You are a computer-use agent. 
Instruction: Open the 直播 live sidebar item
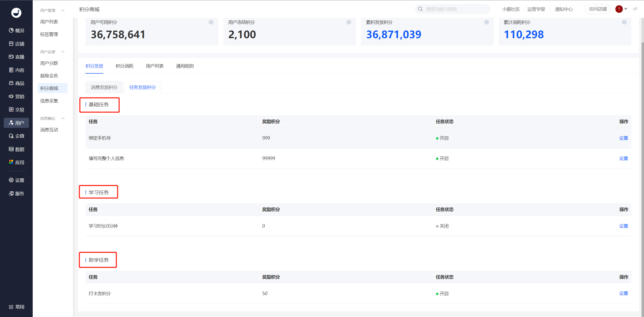(x=16, y=57)
